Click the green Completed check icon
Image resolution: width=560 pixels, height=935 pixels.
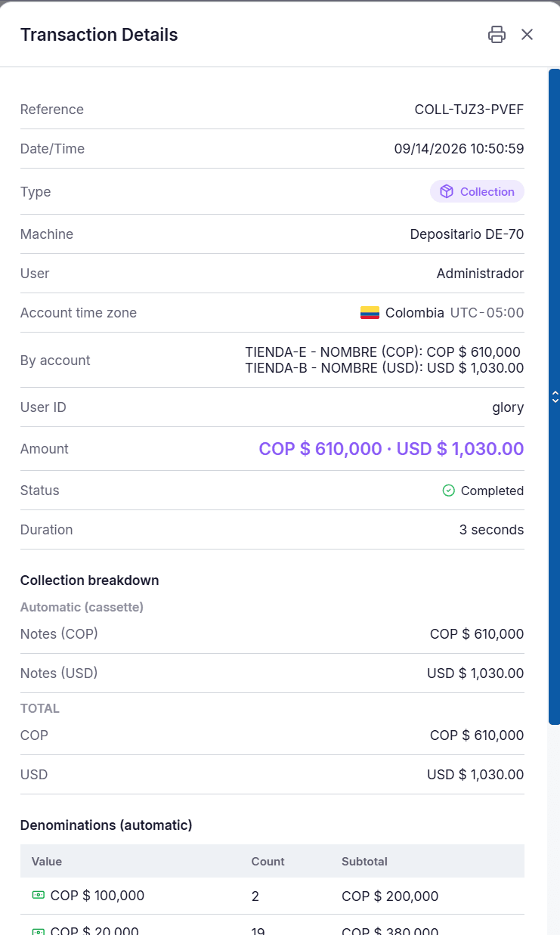click(x=448, y=491)
